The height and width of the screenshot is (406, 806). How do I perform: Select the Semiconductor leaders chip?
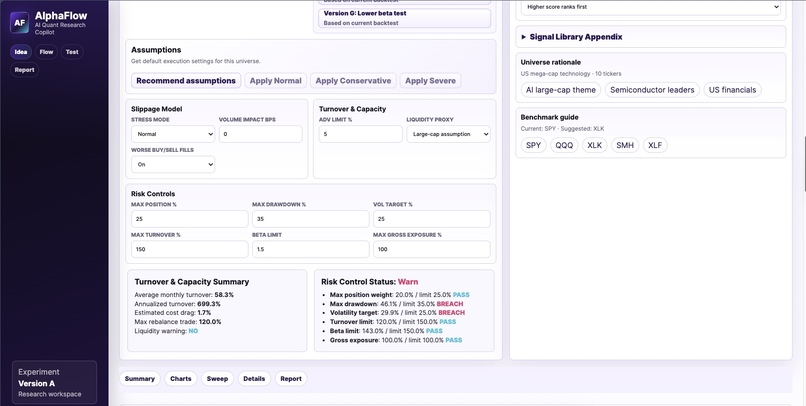652,90
